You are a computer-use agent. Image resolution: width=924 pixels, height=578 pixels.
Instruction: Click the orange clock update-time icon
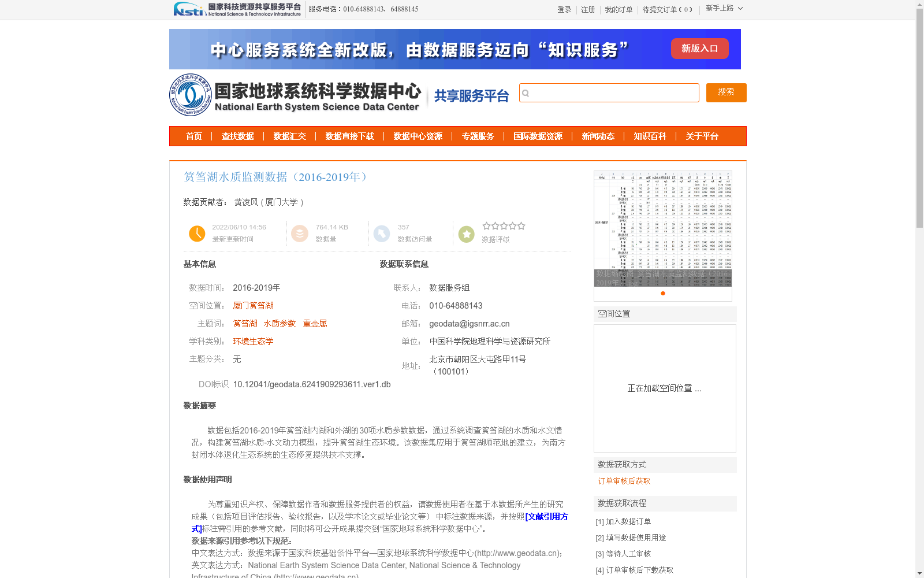[197, 234]
